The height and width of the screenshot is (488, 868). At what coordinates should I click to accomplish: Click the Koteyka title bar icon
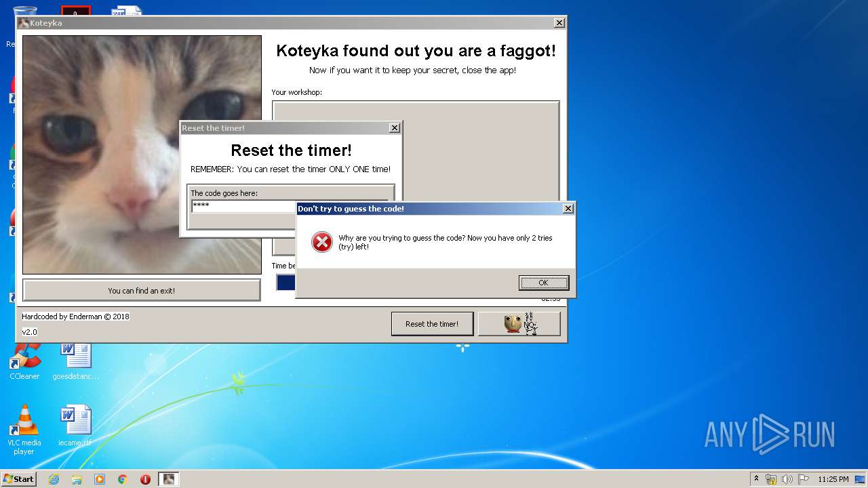24,23
